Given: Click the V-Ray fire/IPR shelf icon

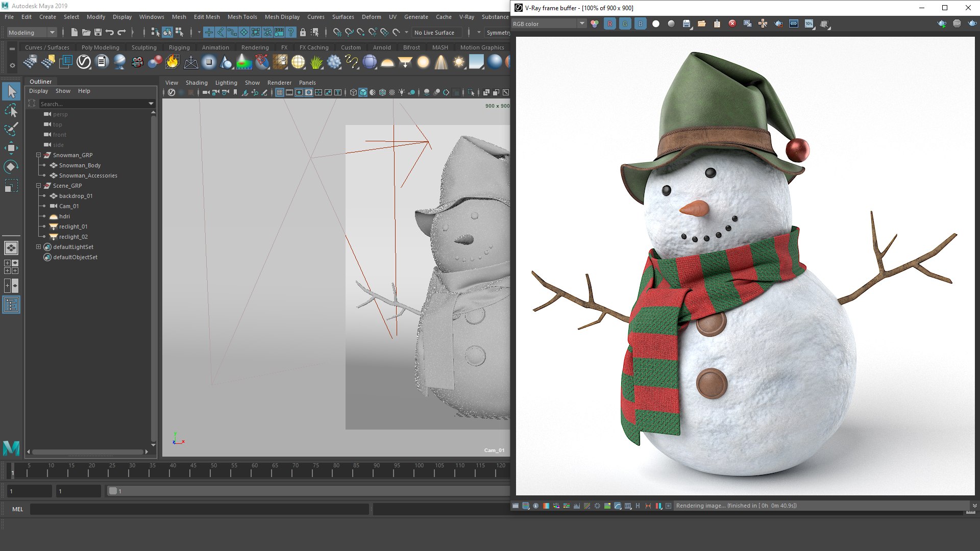Looking at the screenshot, I should [x=173, y=62].
